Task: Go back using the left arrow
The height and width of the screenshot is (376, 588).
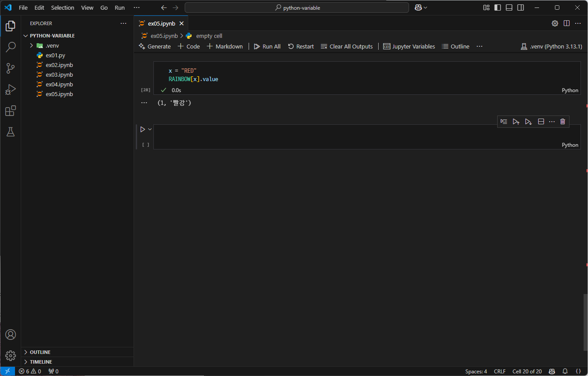Action: pos(164,7)
